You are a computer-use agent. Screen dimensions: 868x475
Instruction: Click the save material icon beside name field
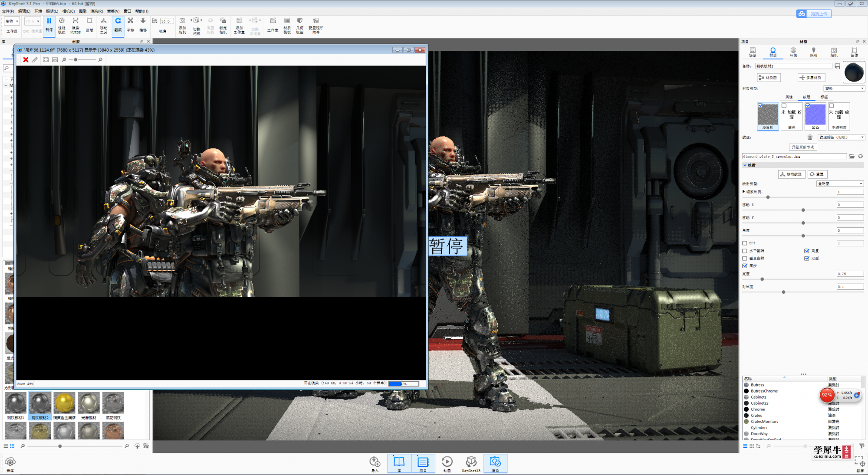(x=837, y=66)
